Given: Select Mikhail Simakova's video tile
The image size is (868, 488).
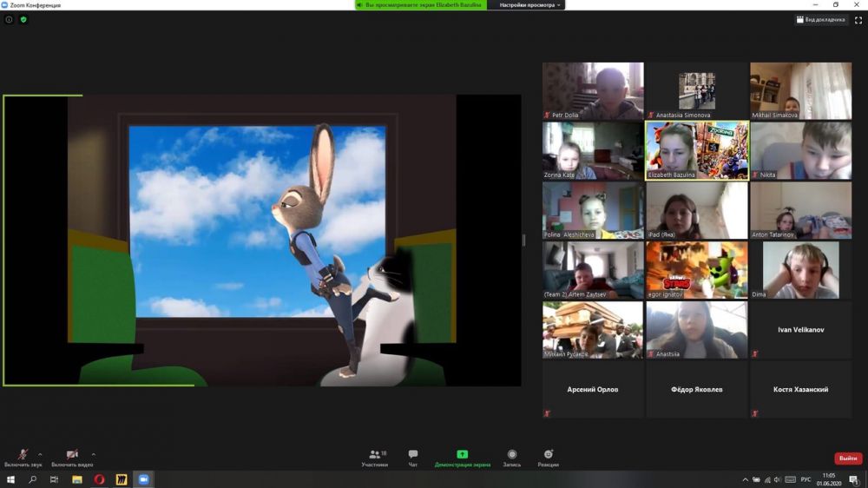Looking at the screenshot, I should point(800,91).
